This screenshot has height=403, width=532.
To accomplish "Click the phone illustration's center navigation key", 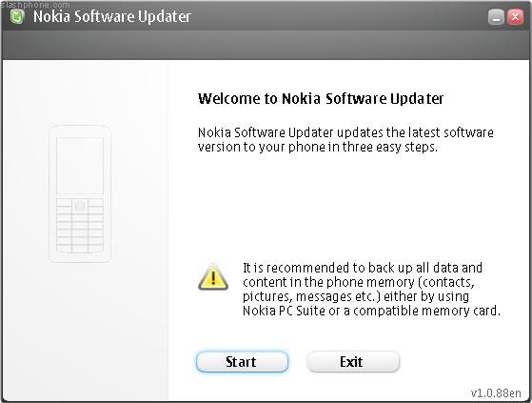I will coord(80,206).
